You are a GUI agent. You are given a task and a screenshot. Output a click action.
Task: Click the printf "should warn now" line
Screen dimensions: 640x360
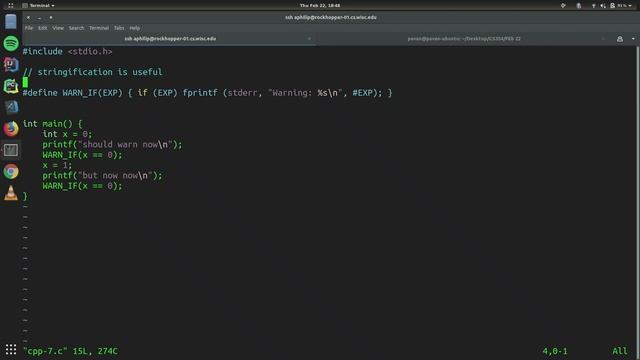(x=112, y=144)
